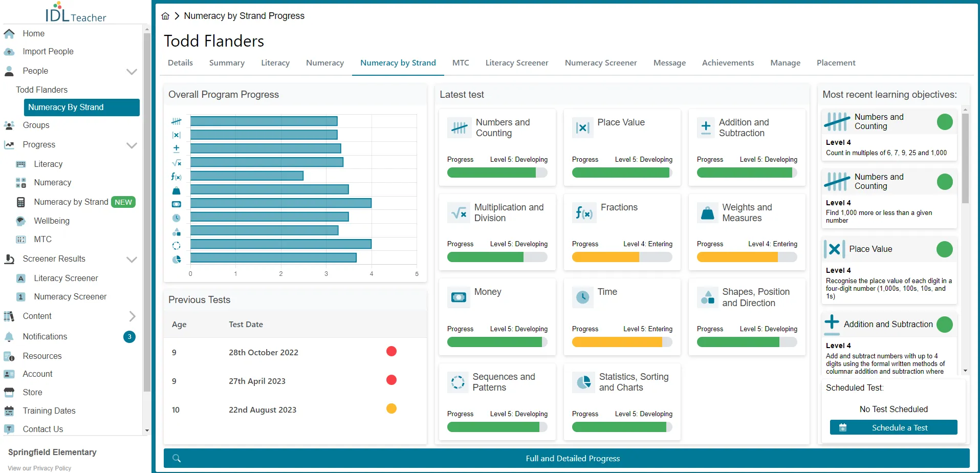Click the Time clock icon card

tap(583, 297)
